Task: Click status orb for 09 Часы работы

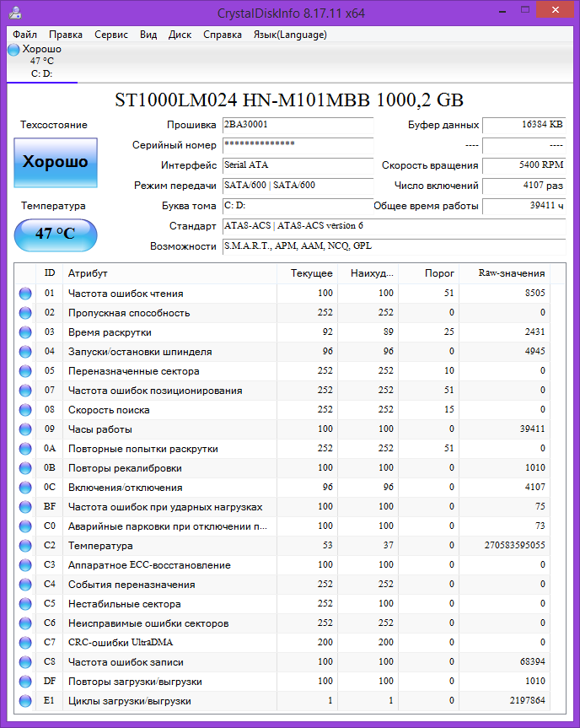Action: (25, 429)
